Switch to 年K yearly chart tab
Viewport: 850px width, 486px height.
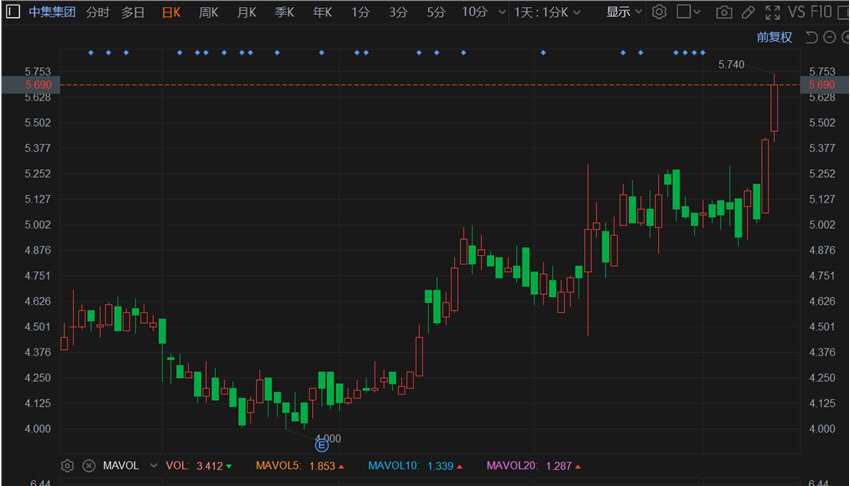pos(322,12)
